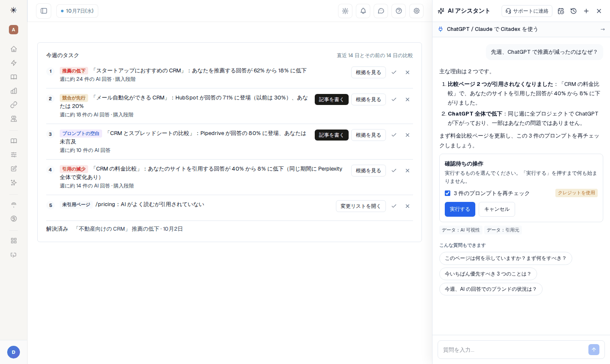Open the people sidebar icon
Screen dimensions: 610x364
coord(14,119)
